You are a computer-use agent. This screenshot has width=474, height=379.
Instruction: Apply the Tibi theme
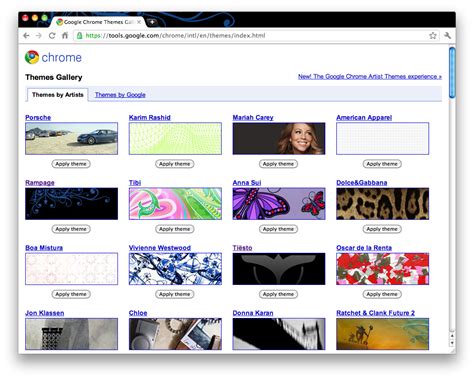175,229
